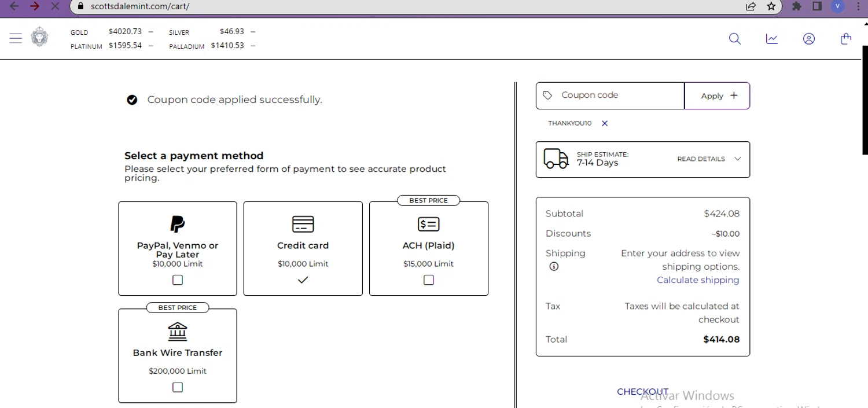Viewport: 868px width, 408px height.
Task: Click the Calculate shipping link
Action: (698, 280)
